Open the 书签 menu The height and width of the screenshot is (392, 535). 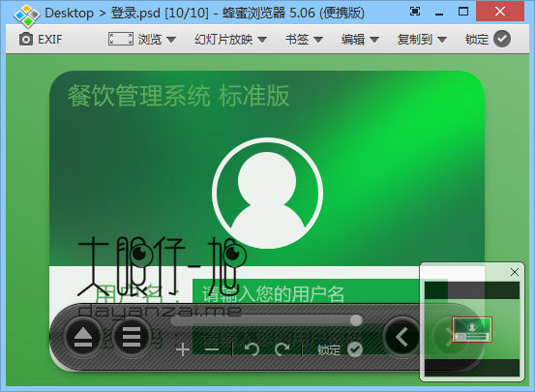tap(304, 40)
